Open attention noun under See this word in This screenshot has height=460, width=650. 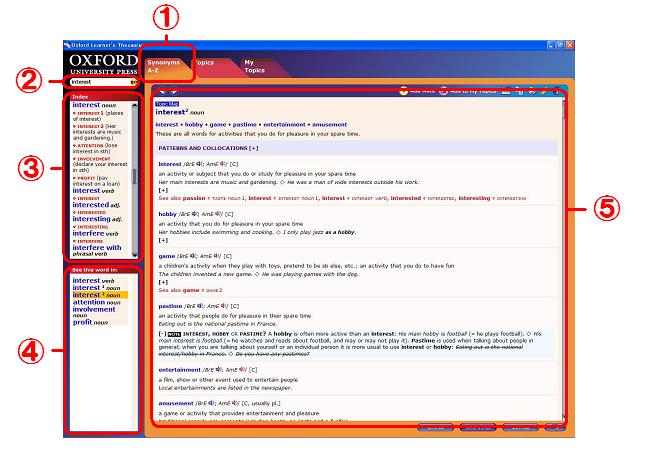(97, 303)
